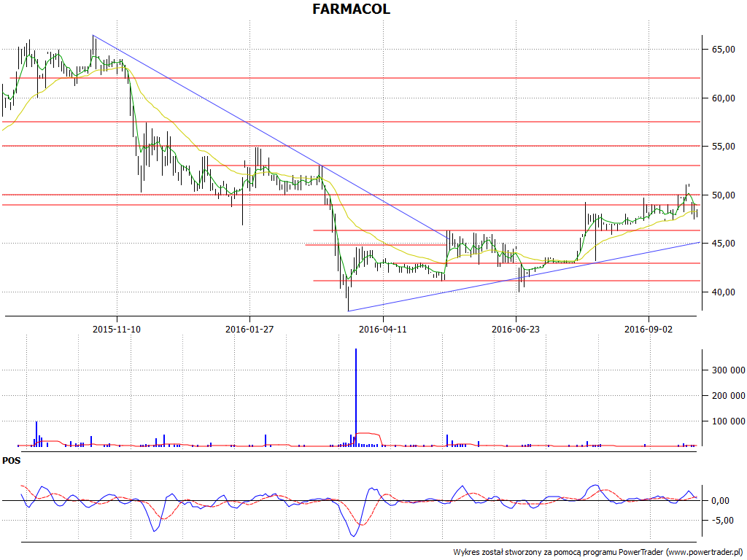Click the chart low where the blue trendlines start
Image resolution: width=747 pixels, height=560 pixels.
point(349,311)
